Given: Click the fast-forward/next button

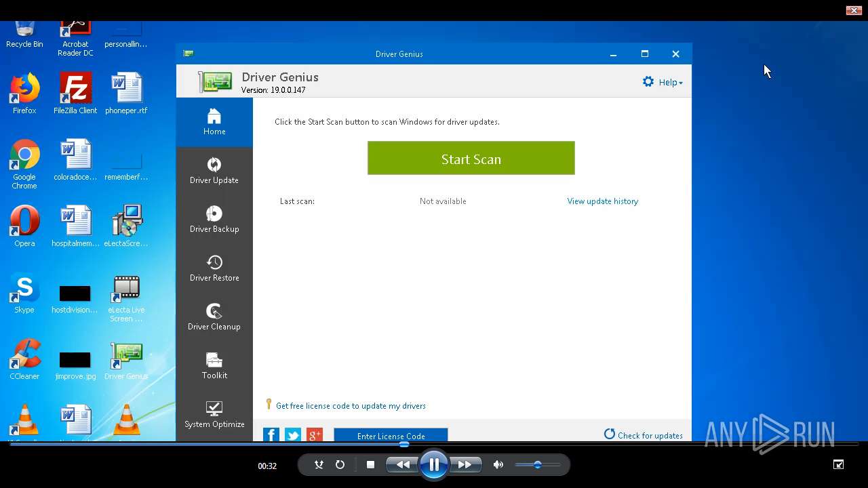Looking at the screenshot, I should (x=465, y=464).
